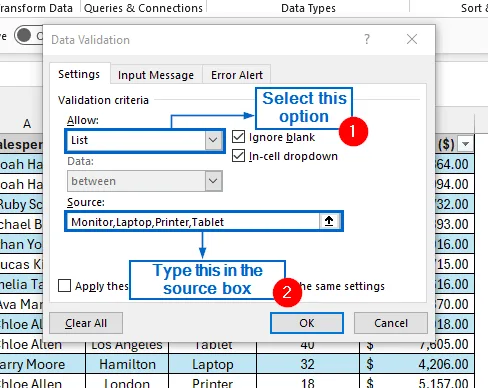The height and width of the screenshot is (388, 488).
Task: Click the Laptop cell in the Hamilton row
Action: [x=213, y=364]
